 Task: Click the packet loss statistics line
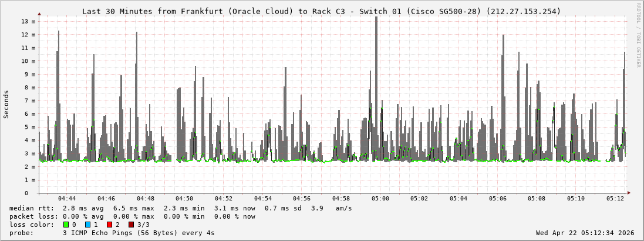(133, 216)
